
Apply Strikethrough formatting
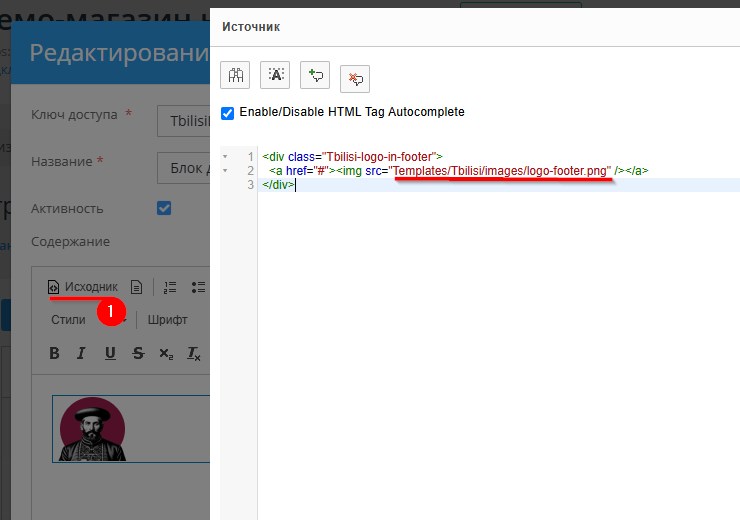click(x=138, y=353)
